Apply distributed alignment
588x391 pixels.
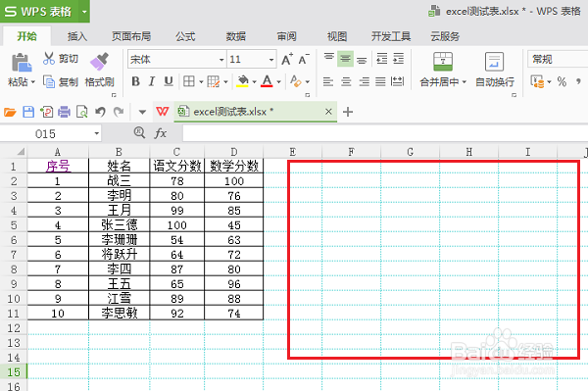point(397,81)
